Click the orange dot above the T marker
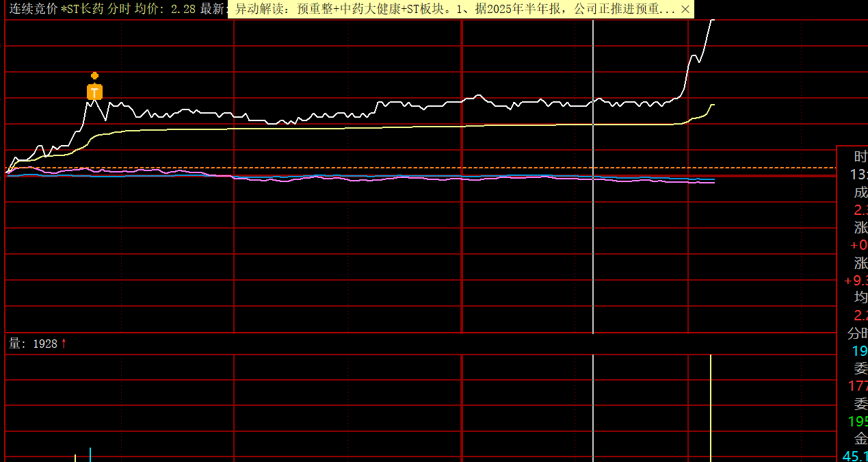Image resolution: width=868 pixels, height=462 pixels. 94,76
